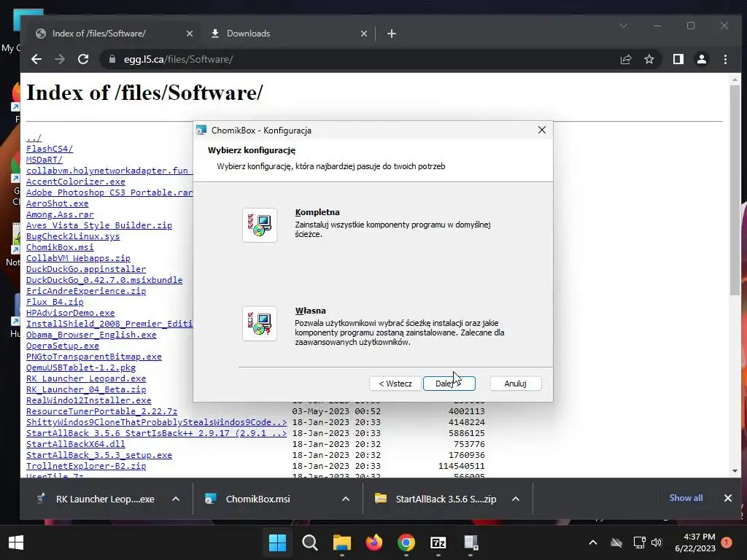Switch to the installer taskbar icon
The image size is (747, 560).
pyautogui.click(x=471, y=542)
